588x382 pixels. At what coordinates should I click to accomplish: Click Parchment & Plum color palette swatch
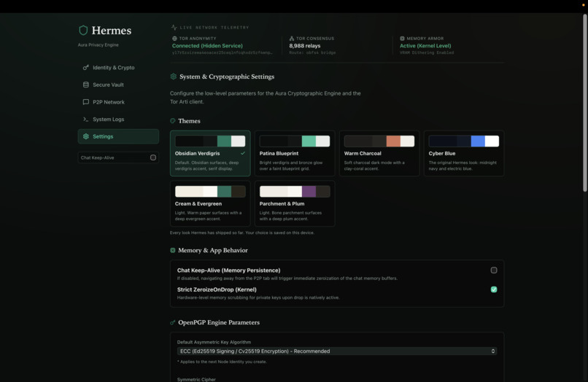click(x=295, y=192)
